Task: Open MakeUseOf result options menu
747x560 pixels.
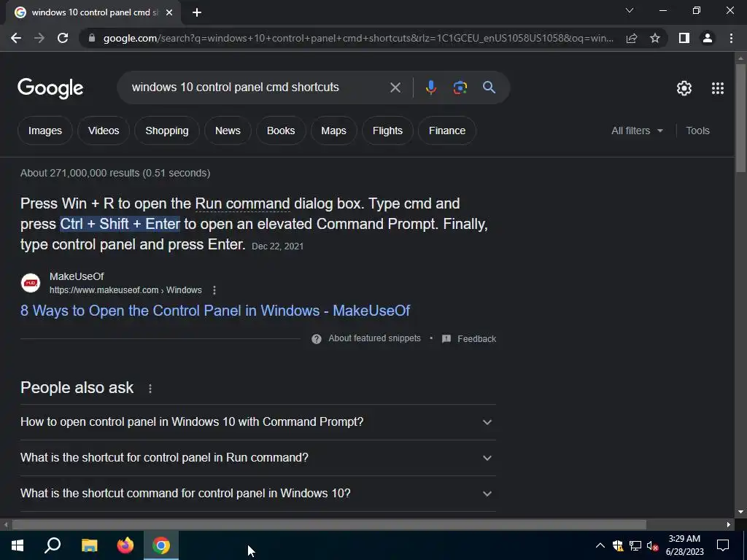Action: [214, 290]
